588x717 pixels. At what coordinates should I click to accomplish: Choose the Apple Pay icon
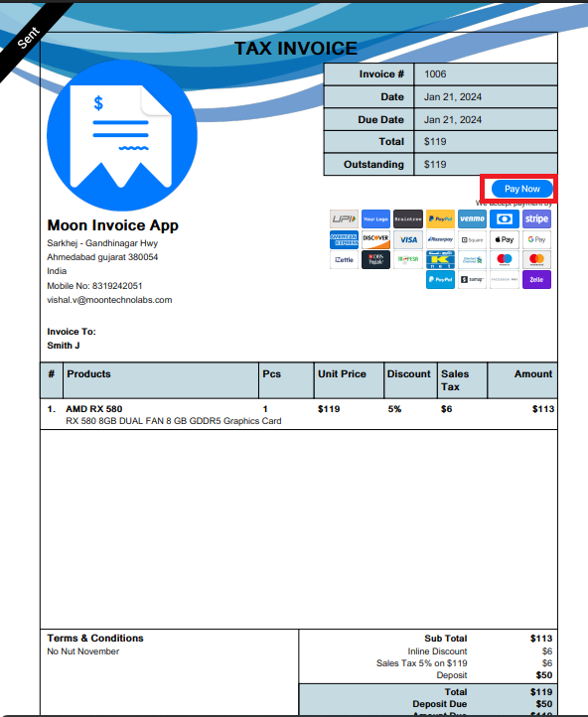coord(505,239)
